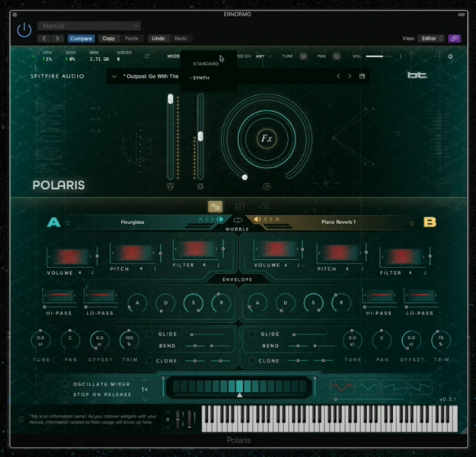Go to next plugin setting arrow
This screenshot has height=457, width=476.
coord(57,39)
